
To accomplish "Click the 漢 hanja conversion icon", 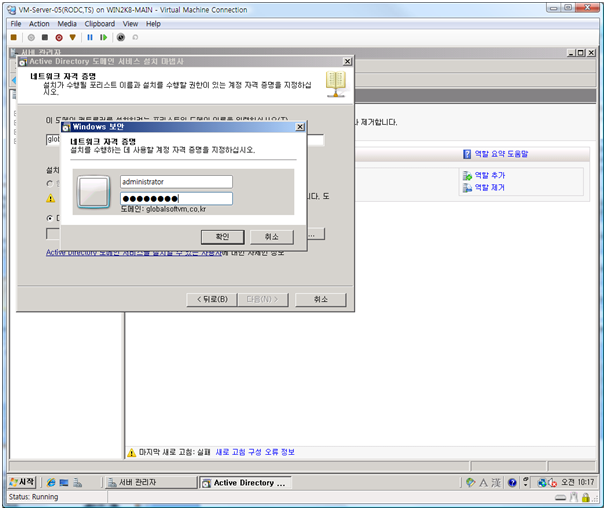I will point(496,483).
